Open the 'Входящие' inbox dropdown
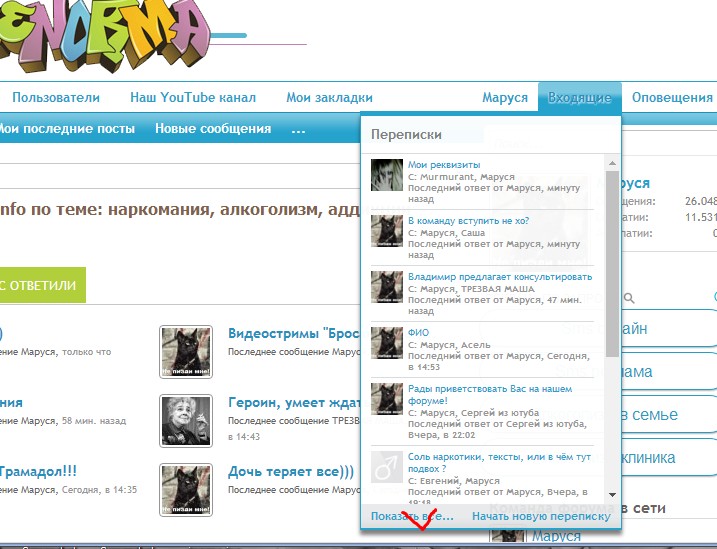 (x=579, y=98)
